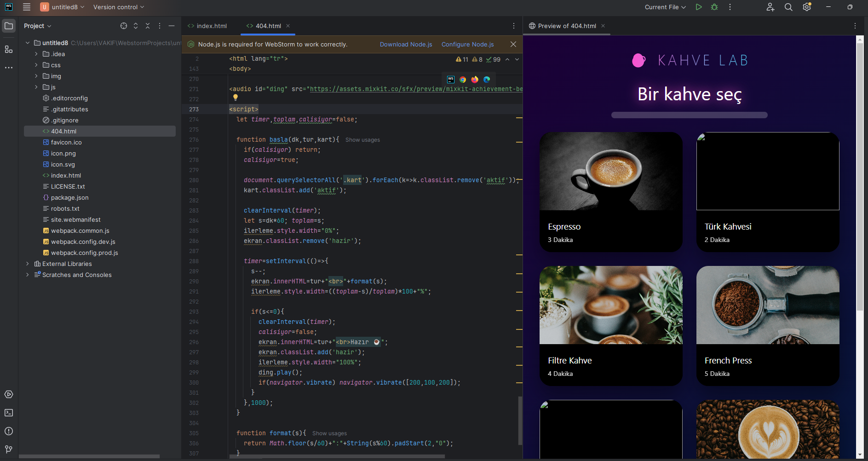Collapse all items in Project panel
The width and height of the screenshot is (868, 461).
(148, 26)
